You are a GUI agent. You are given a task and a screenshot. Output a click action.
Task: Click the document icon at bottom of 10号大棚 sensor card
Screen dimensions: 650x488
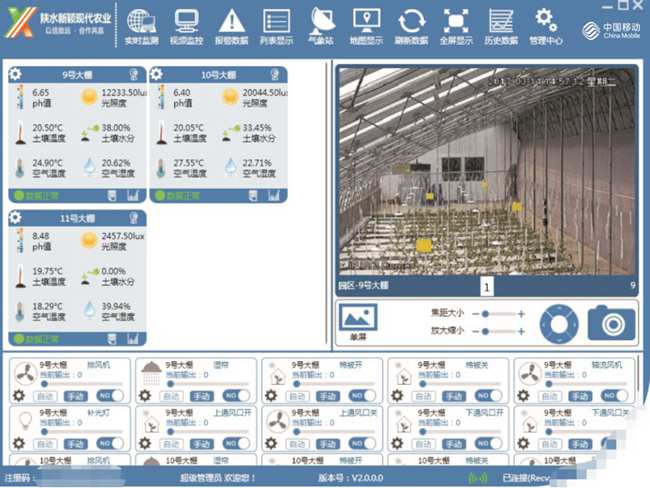pos(253,196)
